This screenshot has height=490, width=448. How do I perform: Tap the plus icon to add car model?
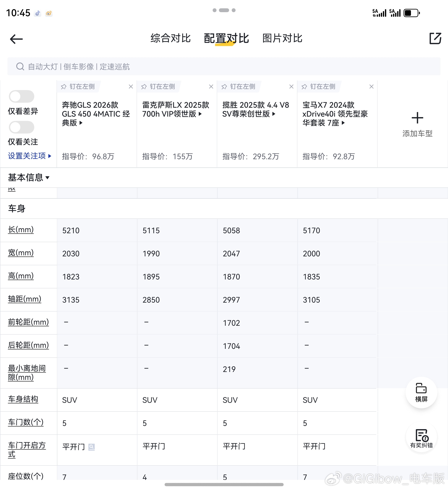(x=417, y=118)
